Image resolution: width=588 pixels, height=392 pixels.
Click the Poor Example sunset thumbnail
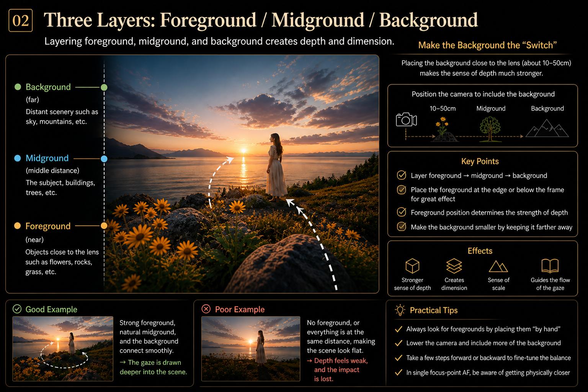[251, 349]
